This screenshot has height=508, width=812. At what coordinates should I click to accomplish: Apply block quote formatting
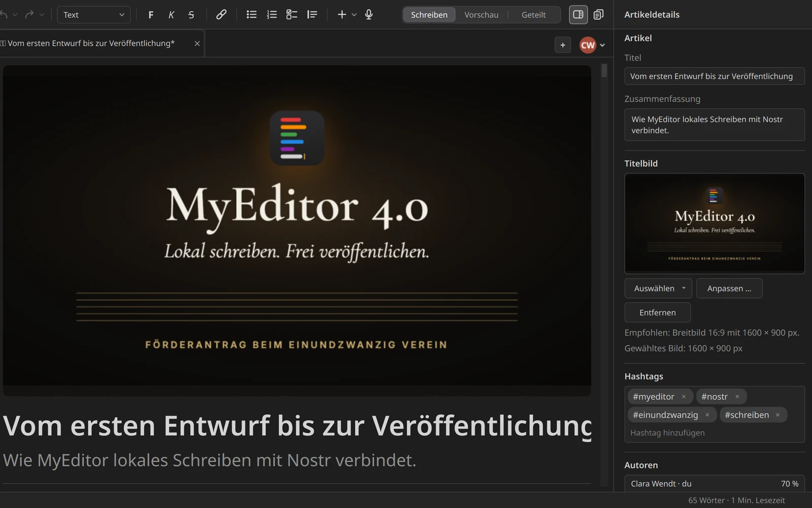pos(312,15)
